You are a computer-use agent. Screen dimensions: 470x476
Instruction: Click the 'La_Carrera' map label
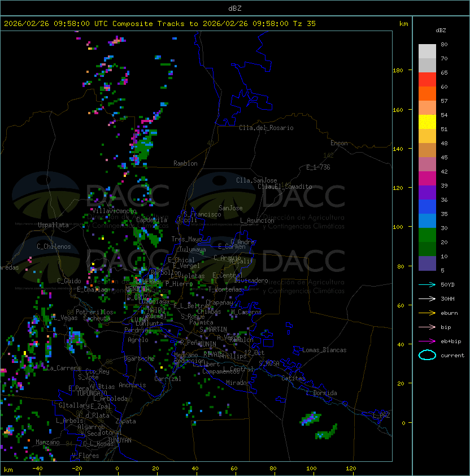pyautogui.click(x=64, y=368)
